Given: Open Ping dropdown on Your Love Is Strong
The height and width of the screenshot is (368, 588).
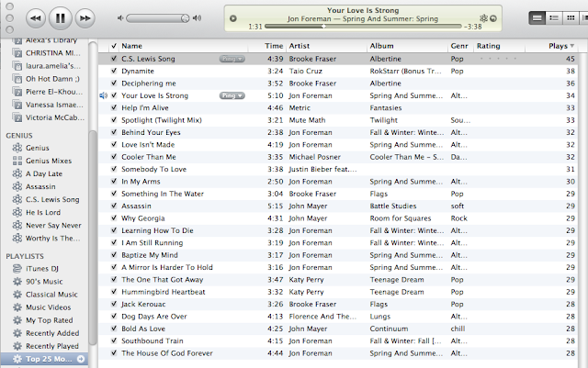Looking at the screenshot, I should coord(232,95).
